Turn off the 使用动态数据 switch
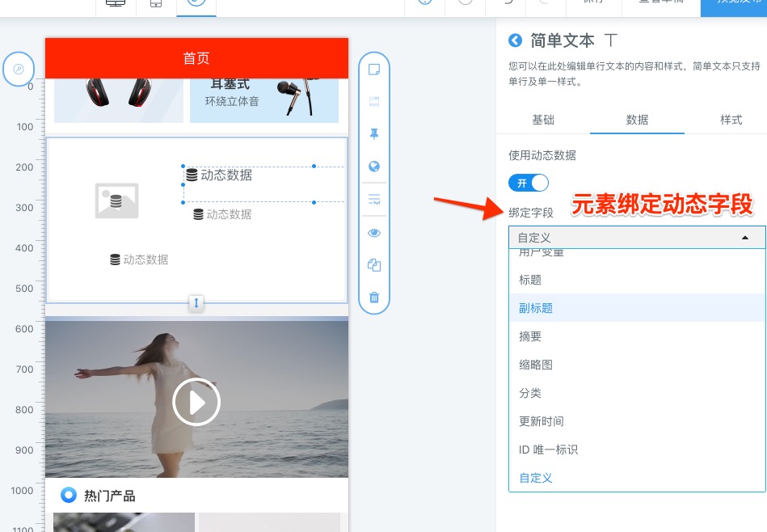 pyautogui.click(x=529, y=183)
